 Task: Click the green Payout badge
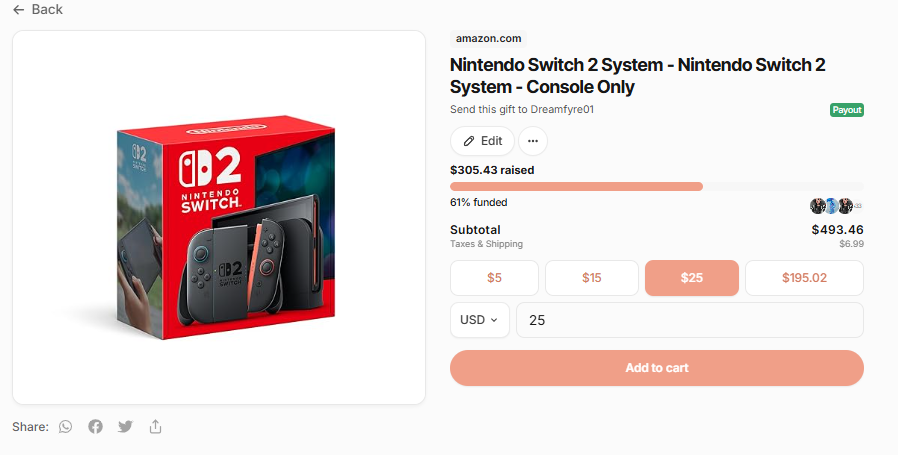(847, 110)
